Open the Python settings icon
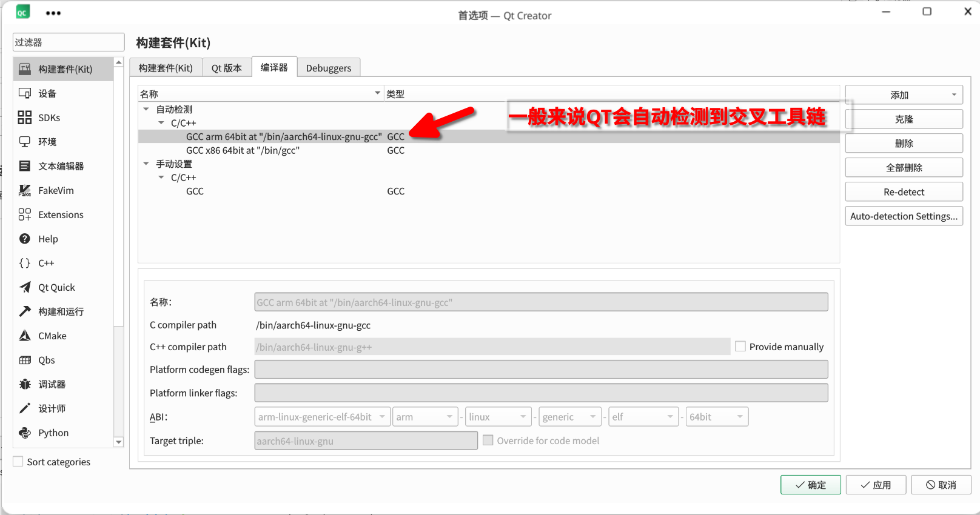980x515 pixels. pyautogui.click(x=25, y=433)
